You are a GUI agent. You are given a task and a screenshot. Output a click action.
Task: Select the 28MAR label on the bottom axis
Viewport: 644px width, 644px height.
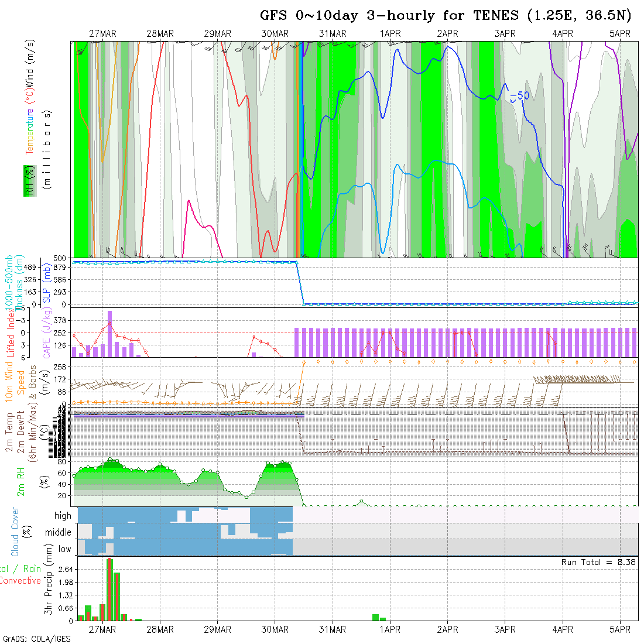point(160,629)
